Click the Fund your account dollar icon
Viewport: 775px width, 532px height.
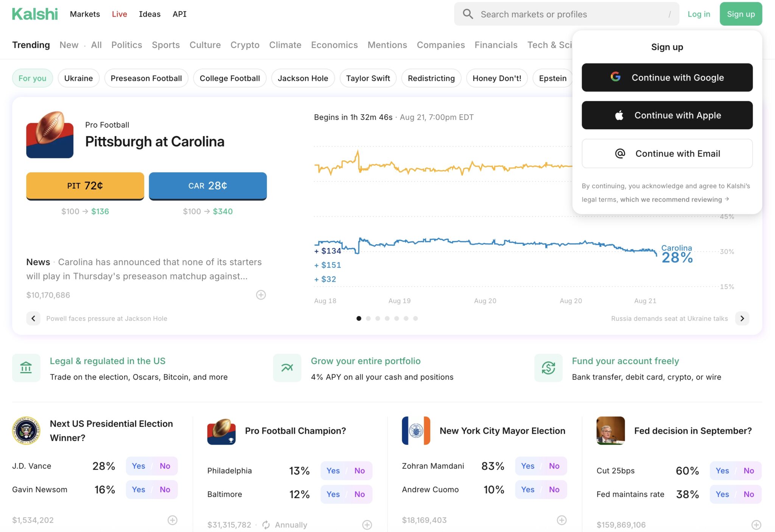548,368
